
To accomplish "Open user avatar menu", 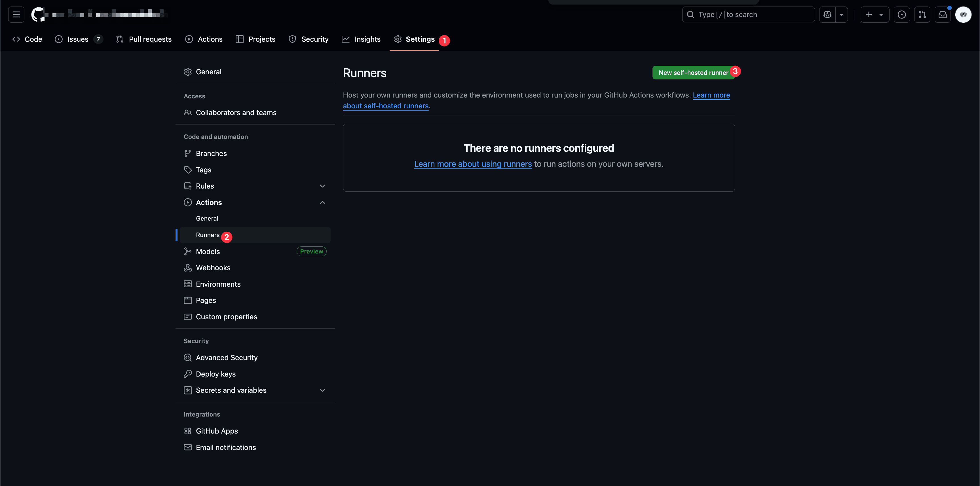I will [963, 14].
